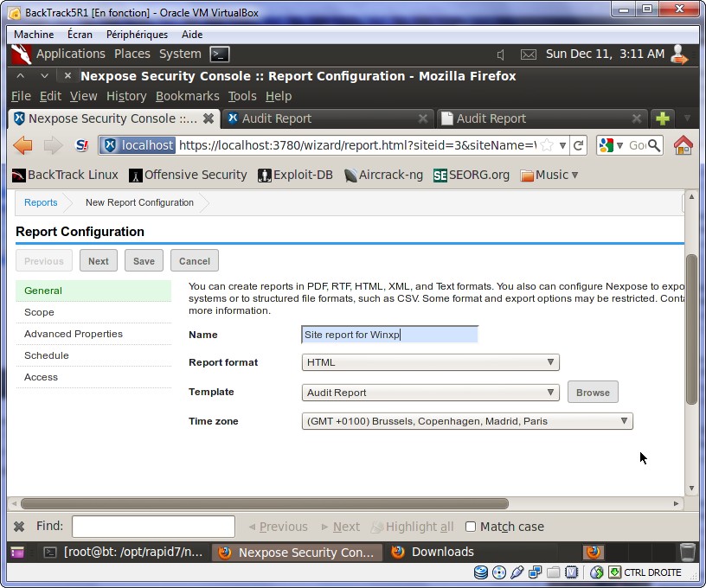The height and width of the screenshot is (588, 706).
Task: Cancel the report configuration
Action: coord(195,261)
